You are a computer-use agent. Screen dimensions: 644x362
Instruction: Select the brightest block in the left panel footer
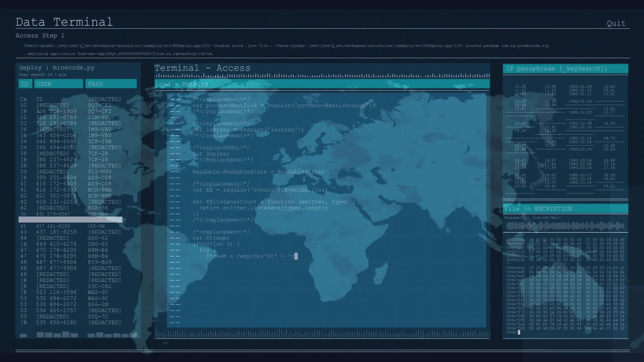point(133,335)
